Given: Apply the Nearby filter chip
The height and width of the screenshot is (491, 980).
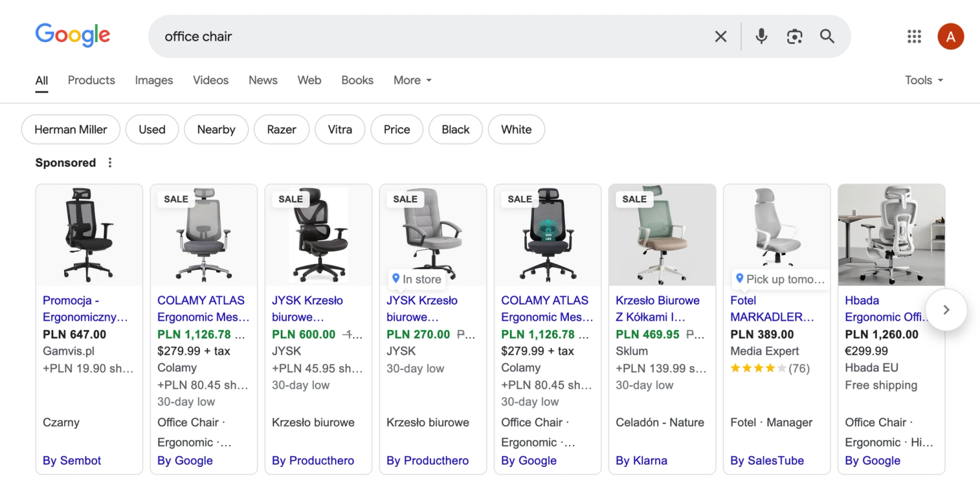Looking at the screenshot, I should 216,130.
